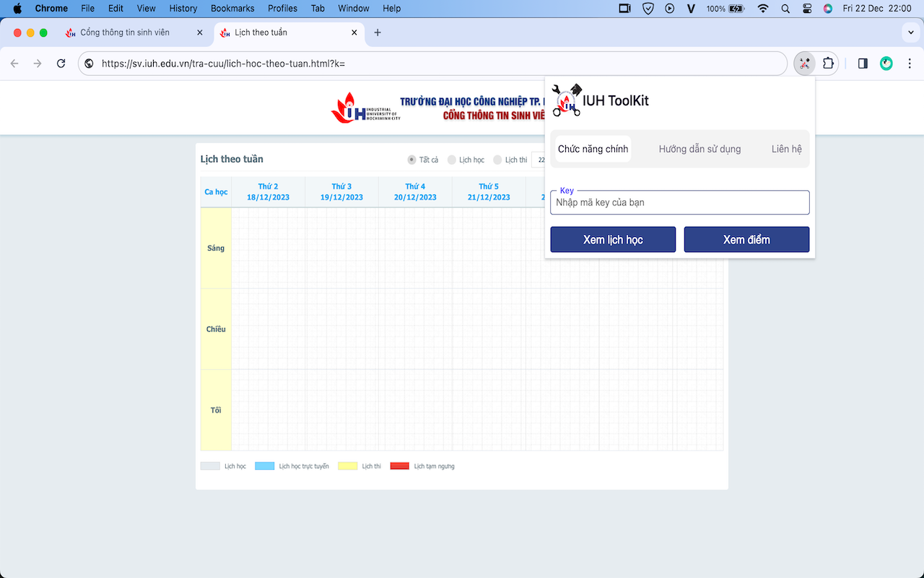Click the gray Lịch học legend swatch
Image resolution: width=924 pixels, height=578 pixels.
210,466
